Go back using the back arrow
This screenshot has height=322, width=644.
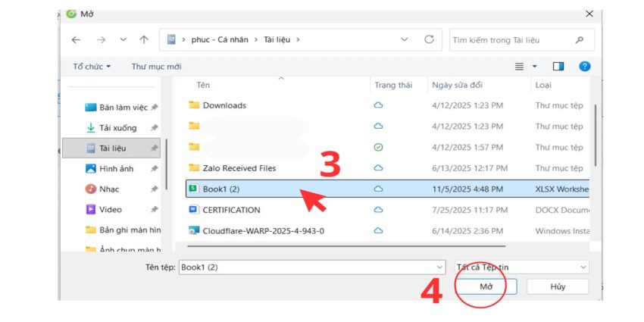click(x=76, y=40)
